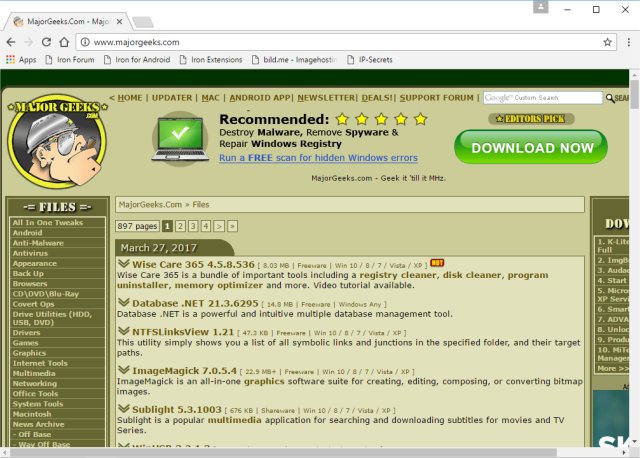Open the browser home page icon

[x=64, y=42]
